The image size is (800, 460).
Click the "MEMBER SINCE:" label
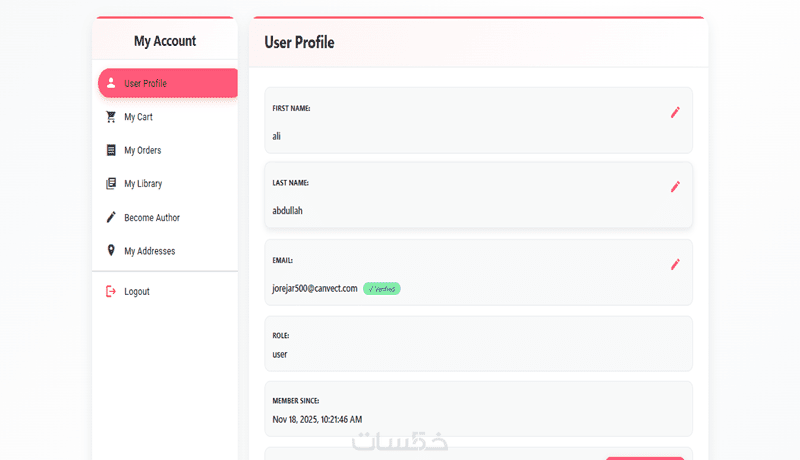296,401
